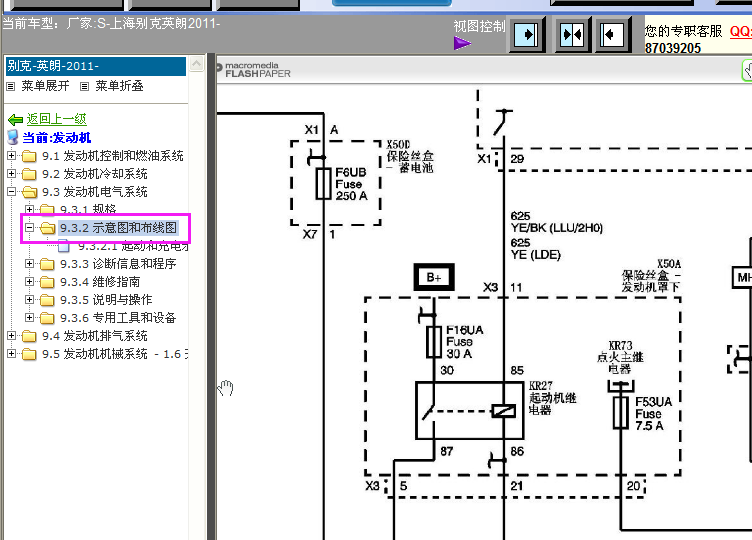The width and height of the screenshot is (752, 540).
Task: Click the 625 YE/BK (LLU/2H0) wire label
Action: point(556,222)
